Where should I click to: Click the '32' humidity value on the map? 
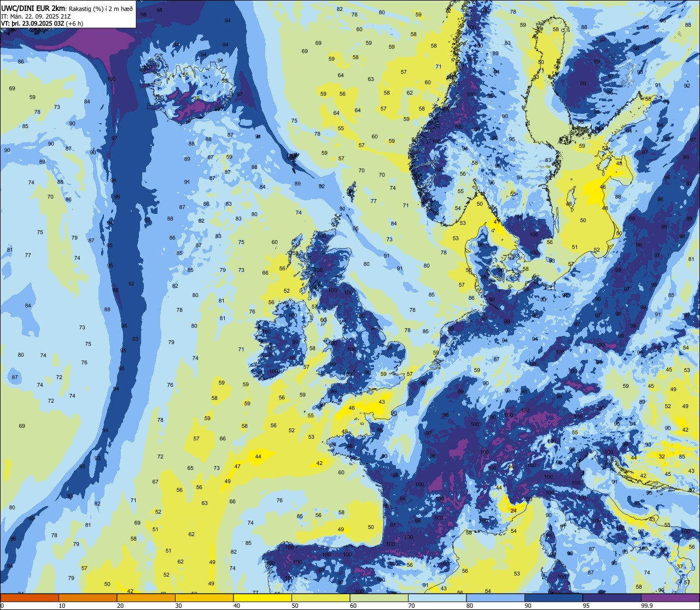click(662, 456)
